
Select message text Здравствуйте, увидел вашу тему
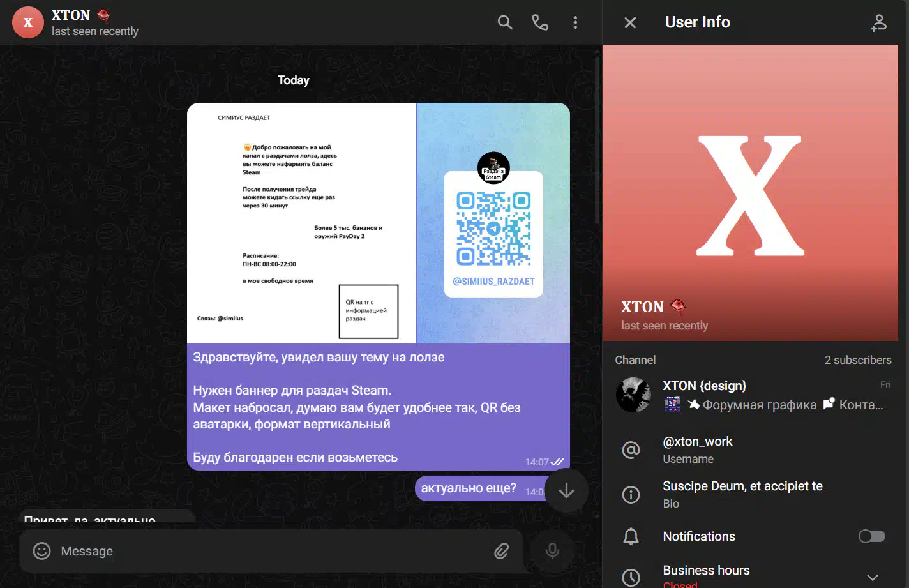319,358
